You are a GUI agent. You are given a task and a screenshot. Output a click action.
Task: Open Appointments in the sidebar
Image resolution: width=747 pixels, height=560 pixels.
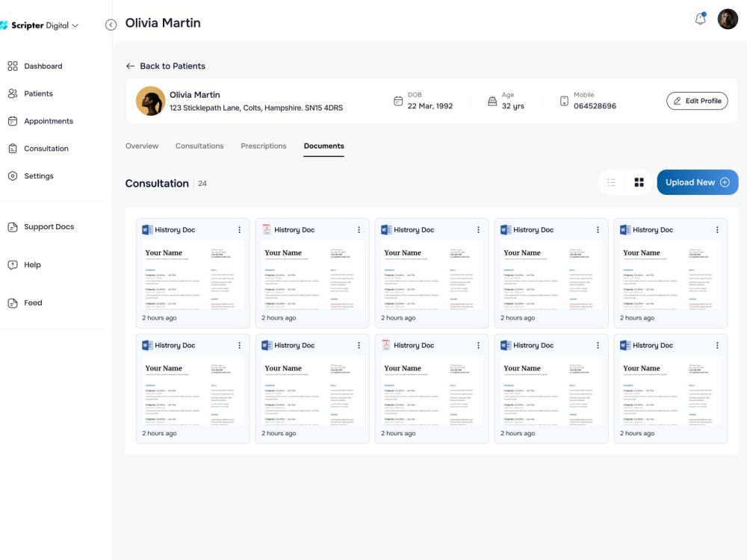(x=40, y=121)
